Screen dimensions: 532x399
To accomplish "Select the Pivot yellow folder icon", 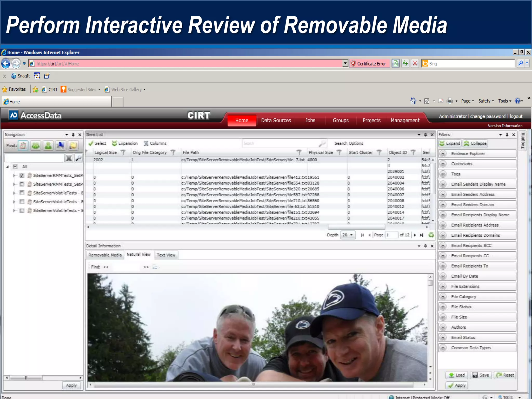I will [73, 145].
